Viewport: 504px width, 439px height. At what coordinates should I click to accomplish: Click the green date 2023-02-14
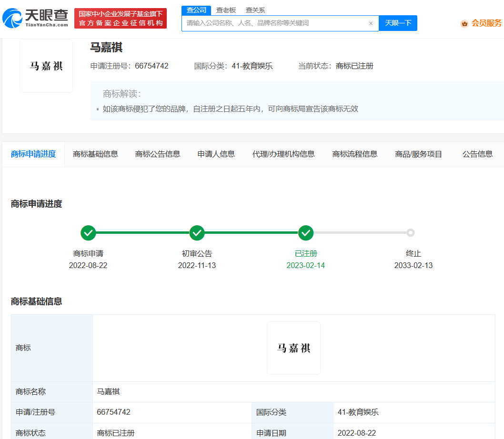coord(306,266)
